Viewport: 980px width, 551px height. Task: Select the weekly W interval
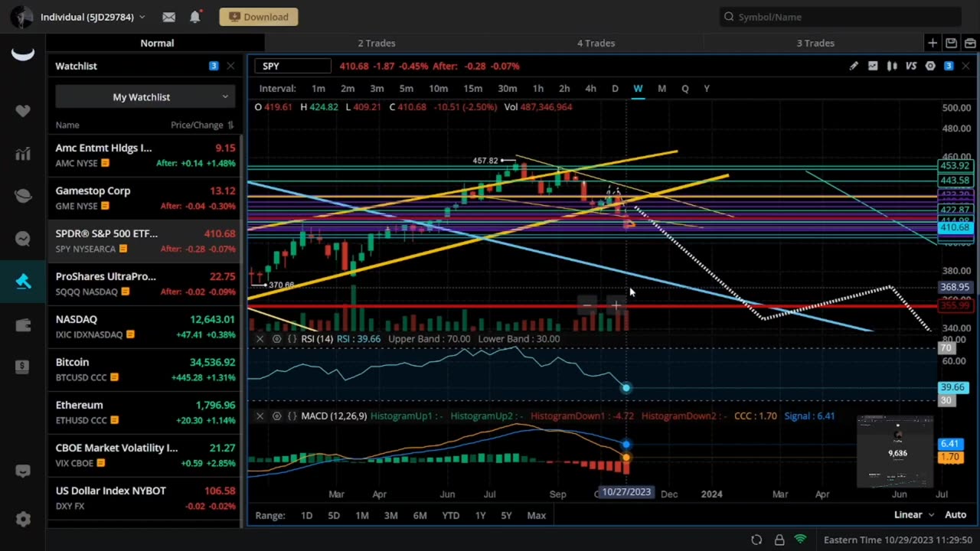(638, 89)
